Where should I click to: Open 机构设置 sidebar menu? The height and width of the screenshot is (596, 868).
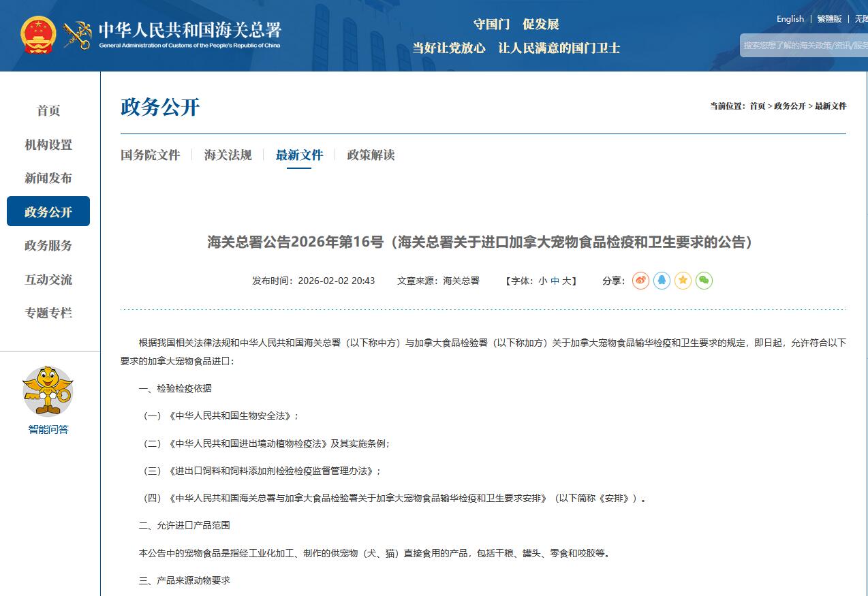(48, 144)
